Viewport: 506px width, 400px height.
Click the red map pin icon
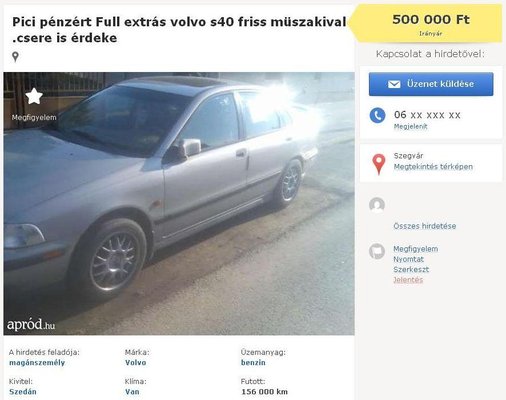[378, 164]
